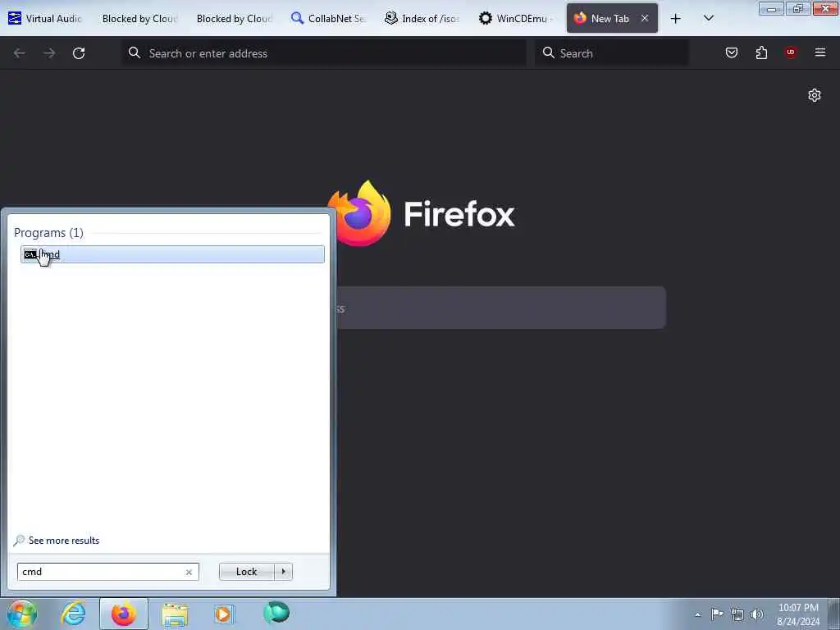
Task: Click the teal round taskbar application icon
Action: coord(276,614)
